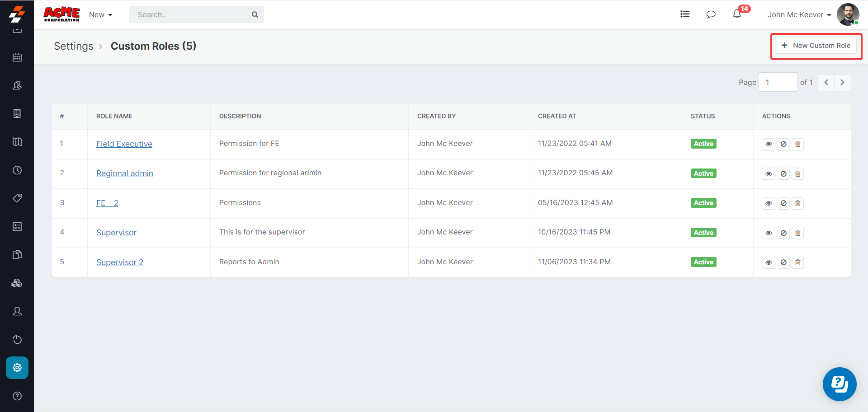Click the Role Name column header

click(x=114, y=116)
